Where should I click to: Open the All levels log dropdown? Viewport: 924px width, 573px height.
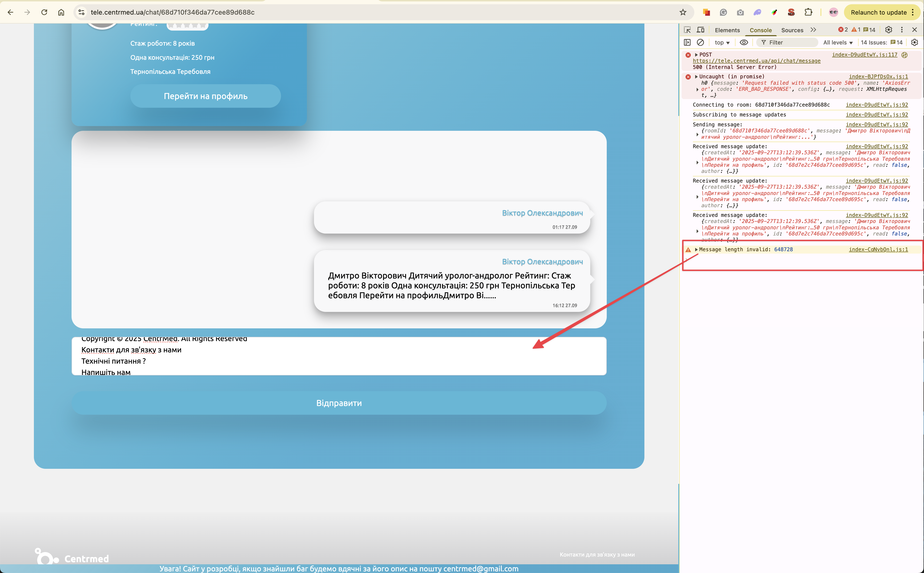[x=838, y=42]
